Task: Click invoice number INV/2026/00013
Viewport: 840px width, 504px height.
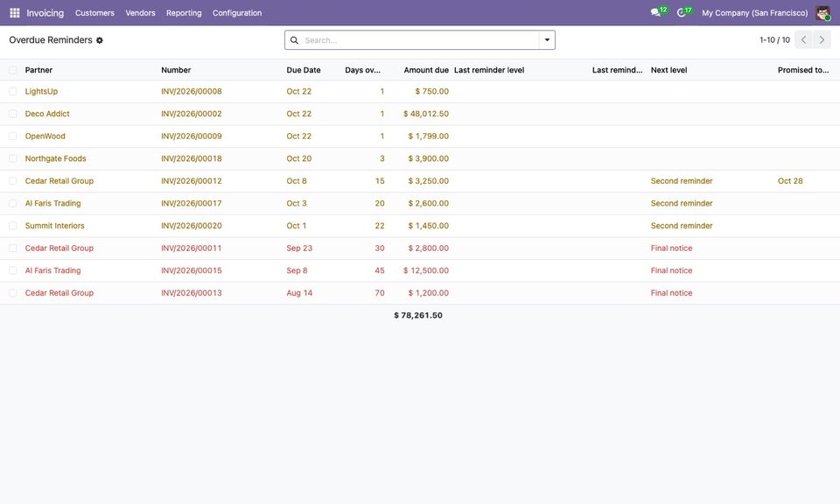Action: point(192,293)
